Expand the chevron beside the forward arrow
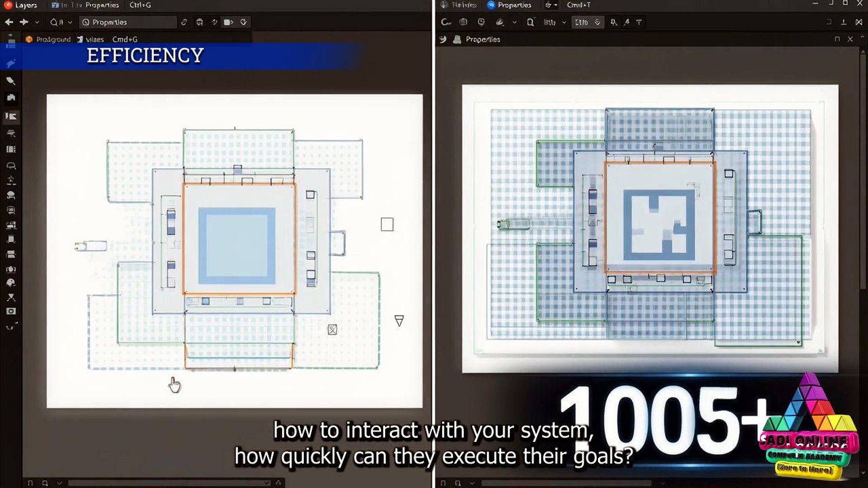 click(37, 22)
